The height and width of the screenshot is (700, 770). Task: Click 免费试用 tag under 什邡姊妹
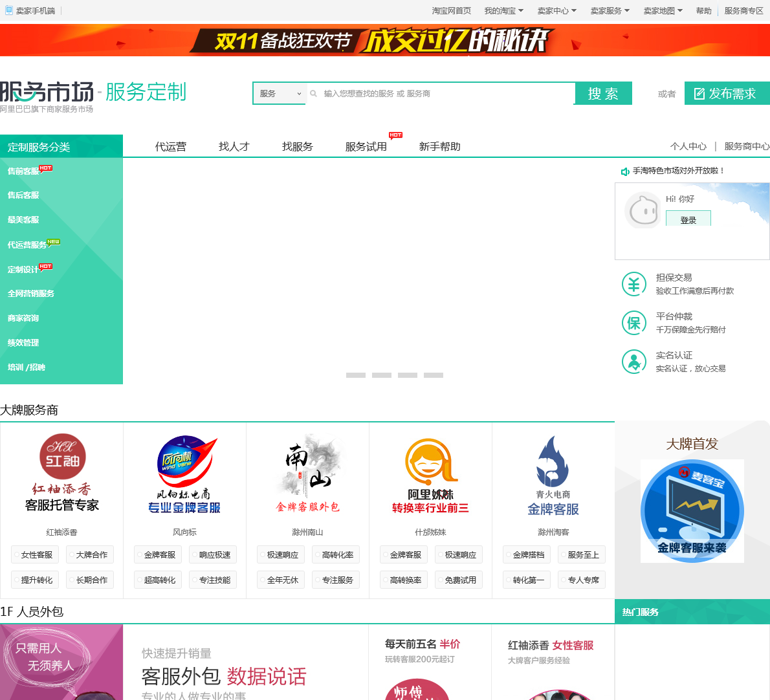[458, 580]
